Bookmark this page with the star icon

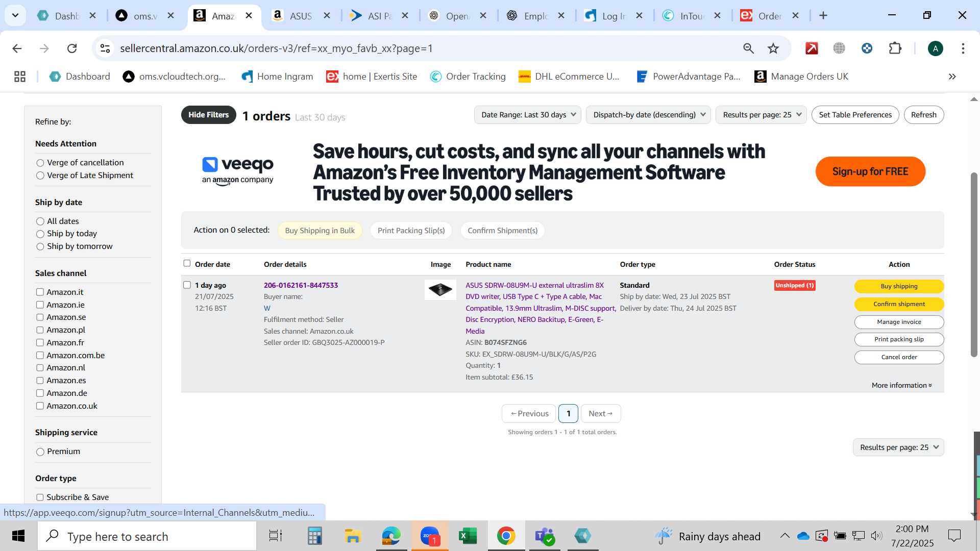[x=773, y=48]
